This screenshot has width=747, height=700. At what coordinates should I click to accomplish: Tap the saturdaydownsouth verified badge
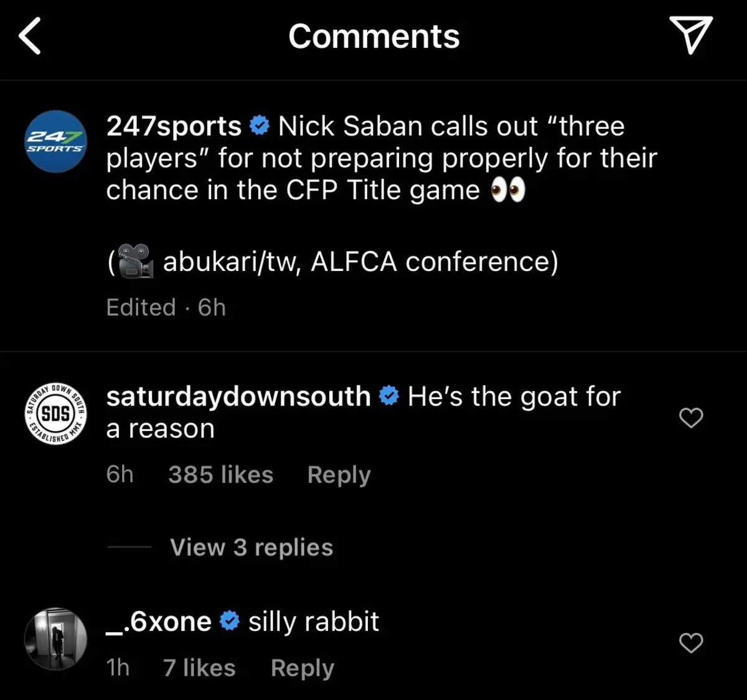pos(389,397)
